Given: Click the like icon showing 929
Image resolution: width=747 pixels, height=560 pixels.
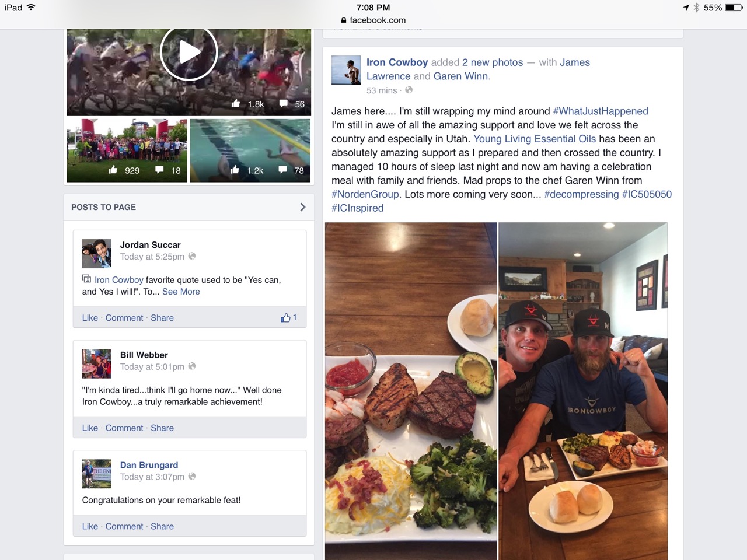Looking at the screenshot, I should pyautogui.click(x=113, y=170).
